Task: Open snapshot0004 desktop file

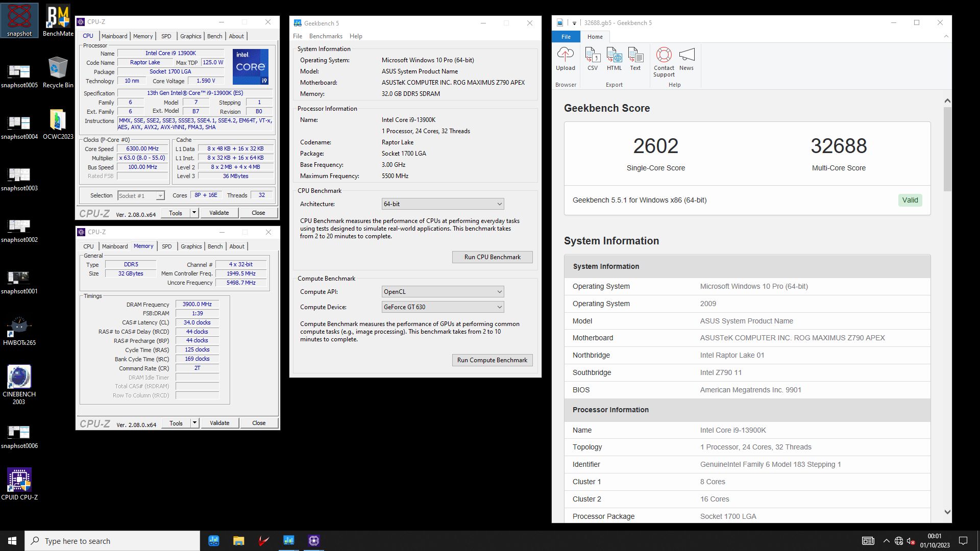Action: [x=19, y=127]
